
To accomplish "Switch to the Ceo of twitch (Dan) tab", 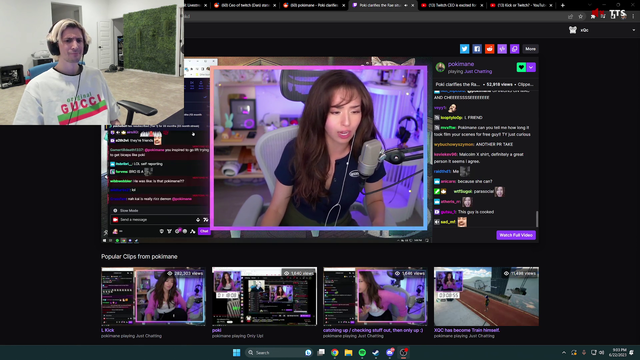I will tap(245, 5).
